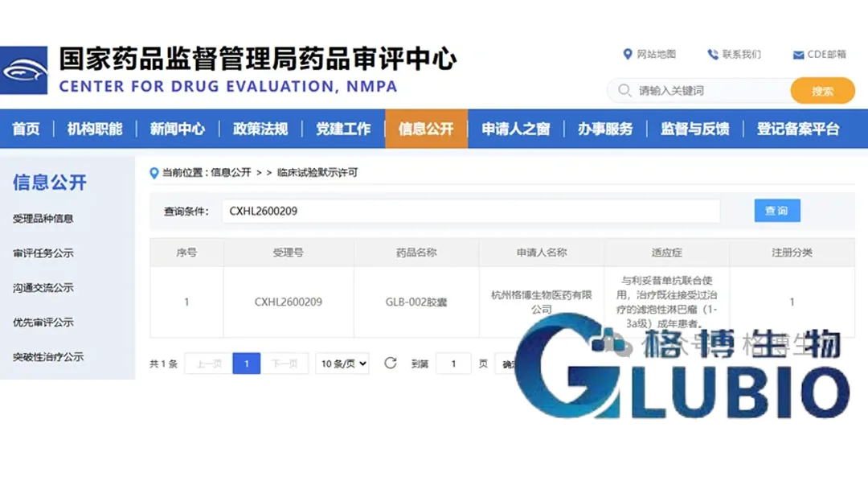
Task: Switch to the 首页 menu tab
Action: point(26,128)
